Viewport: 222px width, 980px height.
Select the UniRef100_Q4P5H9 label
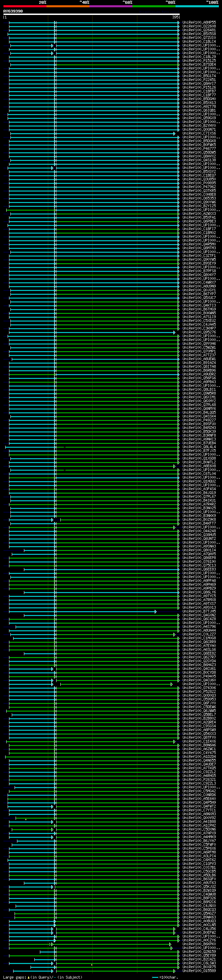(x=199, y=802)
